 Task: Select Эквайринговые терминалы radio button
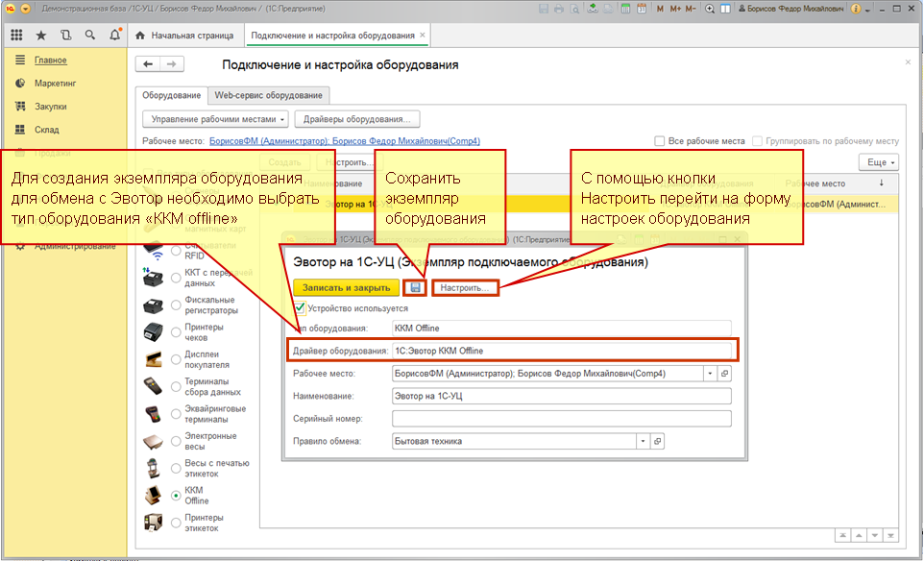[x=176, y=414]
